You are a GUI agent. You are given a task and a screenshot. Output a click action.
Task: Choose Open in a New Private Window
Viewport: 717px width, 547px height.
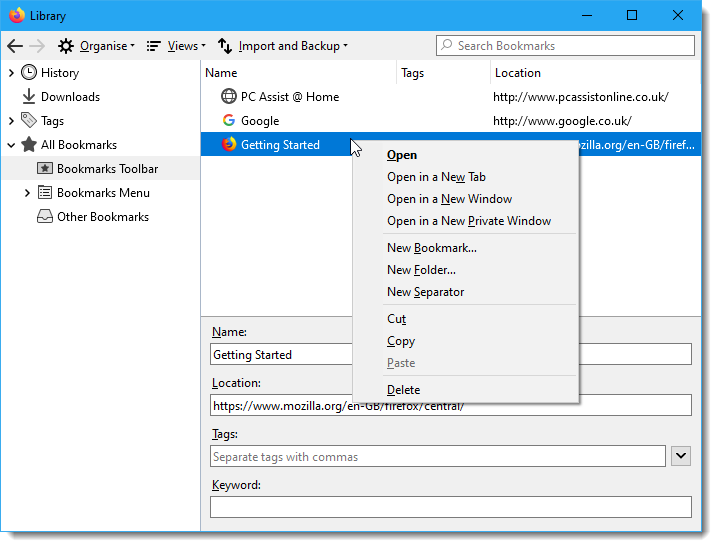(x=466, y=221)
